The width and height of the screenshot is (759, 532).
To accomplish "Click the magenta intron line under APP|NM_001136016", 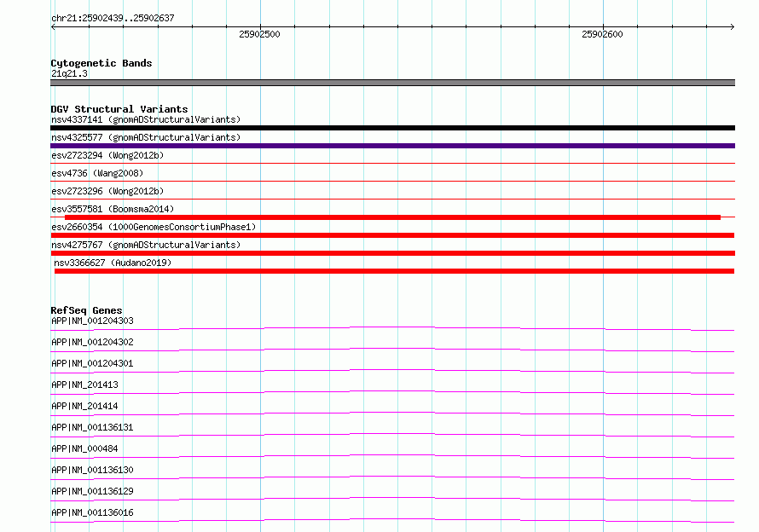I will (392, 519).
